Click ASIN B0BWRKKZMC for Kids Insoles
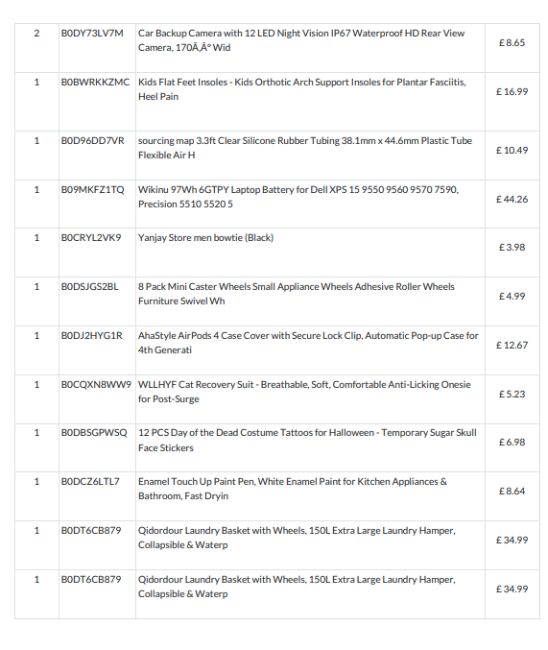Viewport: 548px width, 650px height. (x=95, y=82)
